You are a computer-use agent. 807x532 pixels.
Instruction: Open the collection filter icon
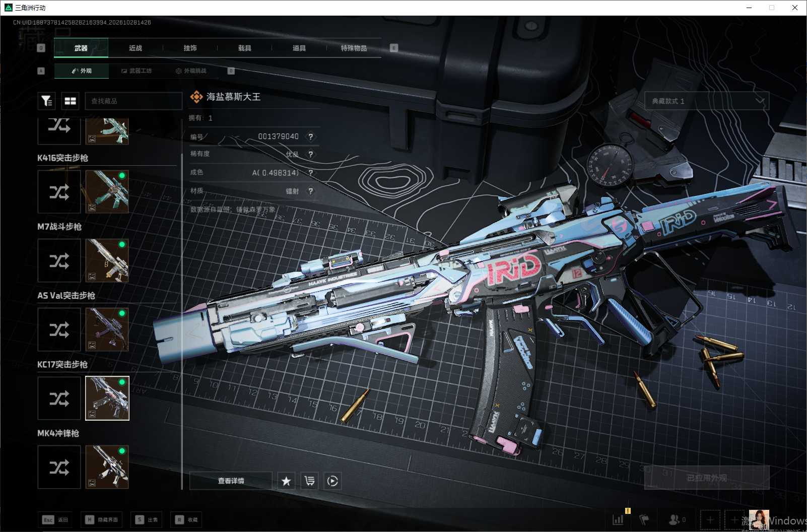pos(47,101)
